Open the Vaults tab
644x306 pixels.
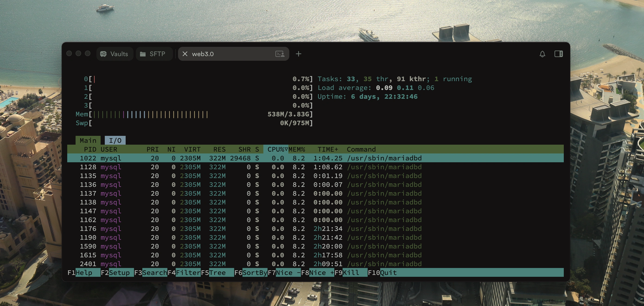pos(119,54)
